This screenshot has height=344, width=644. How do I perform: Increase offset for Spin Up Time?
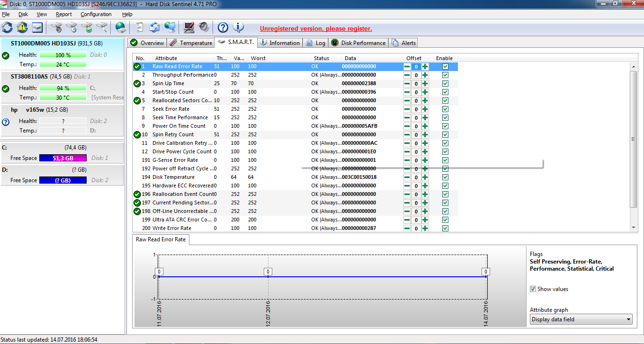(x=425, y=84)
